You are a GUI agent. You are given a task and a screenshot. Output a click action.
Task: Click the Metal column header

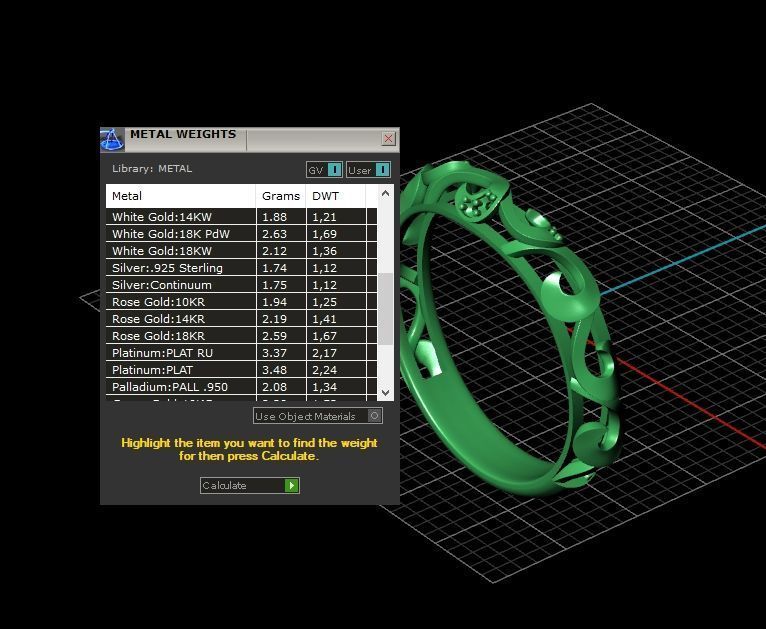181,196
